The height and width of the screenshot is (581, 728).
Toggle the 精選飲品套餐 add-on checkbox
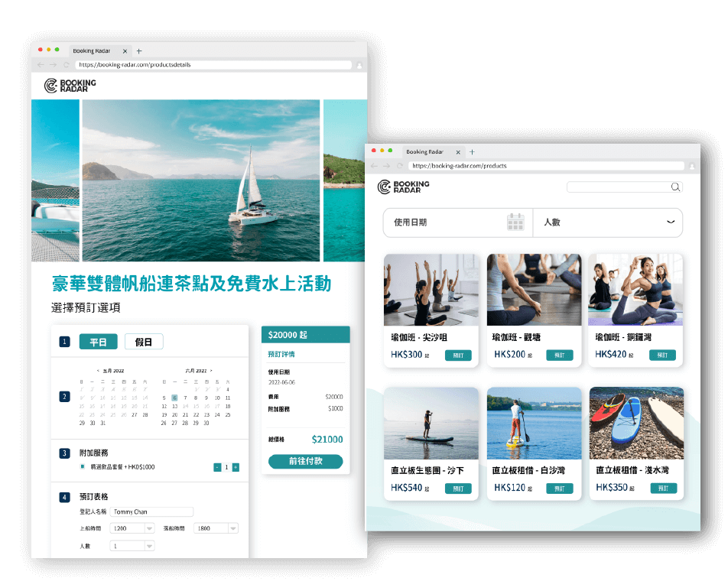coord(82,466)
